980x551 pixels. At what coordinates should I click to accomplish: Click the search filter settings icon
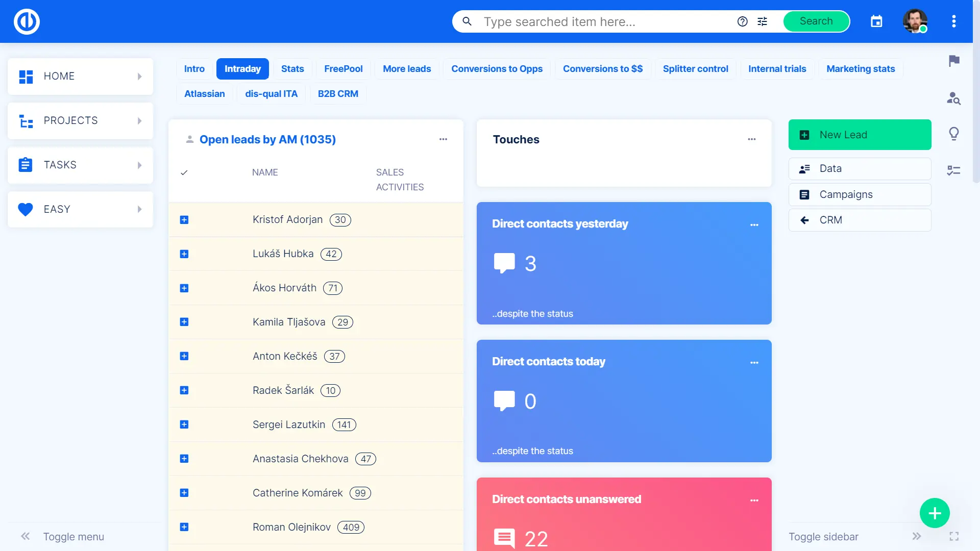click(x=762, y=21)
